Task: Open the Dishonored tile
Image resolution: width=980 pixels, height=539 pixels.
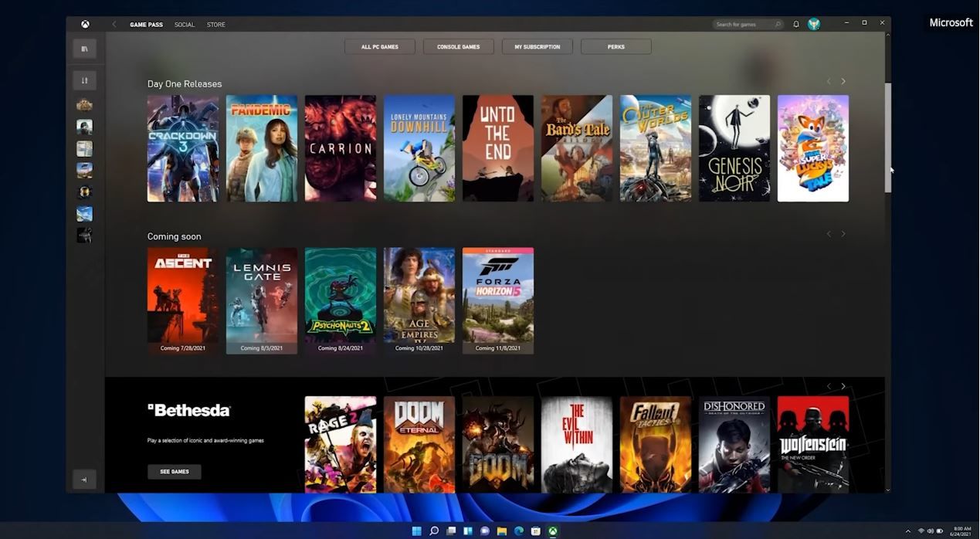Action: pyautogui.click(x=734, y=445)
